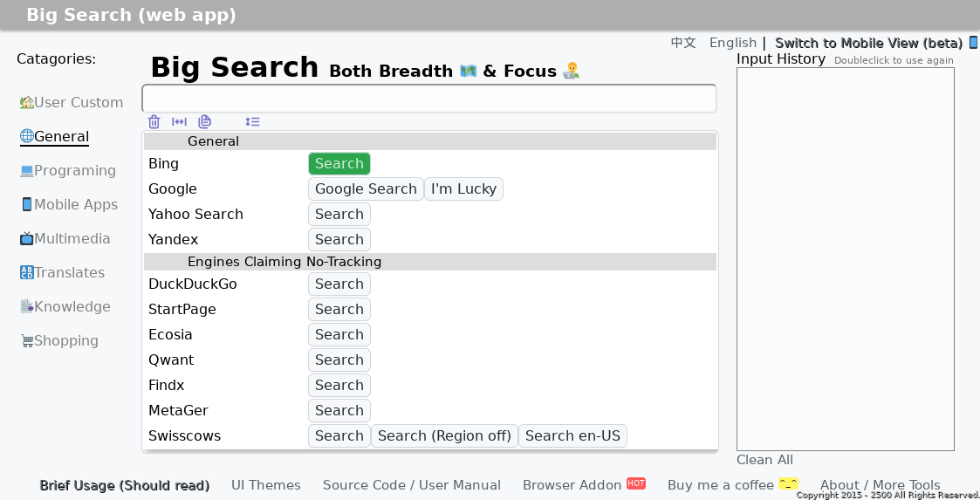Click Search button for MetaGer

(x=339, y=411)
